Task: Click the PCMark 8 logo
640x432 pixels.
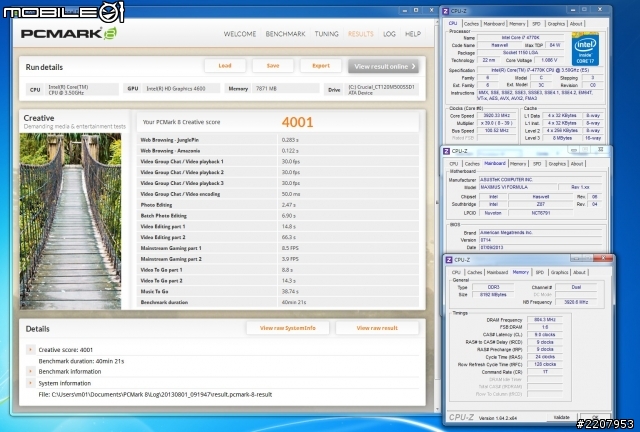Action: pos(69,33)
